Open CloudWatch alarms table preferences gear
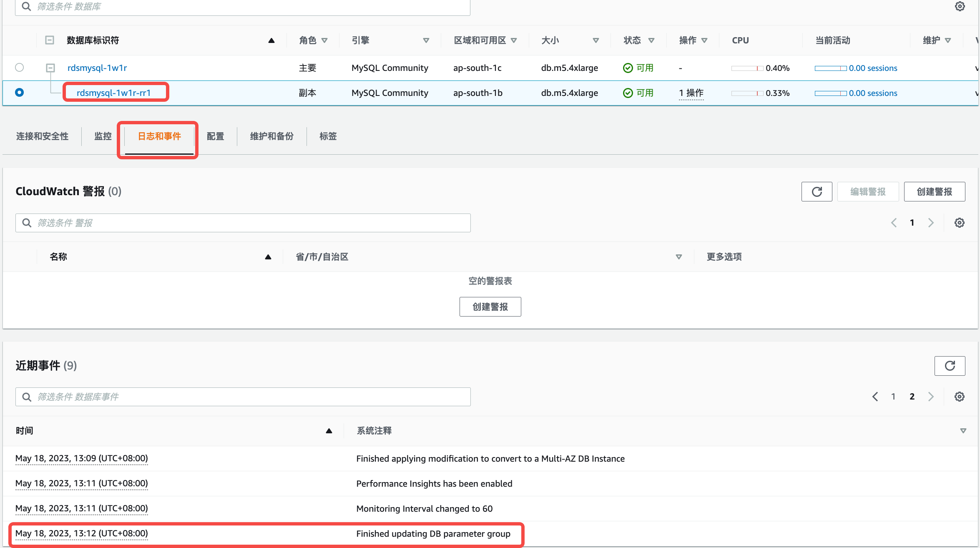The width and height of the screenshot is (980, 548). (x=959, y=223)
